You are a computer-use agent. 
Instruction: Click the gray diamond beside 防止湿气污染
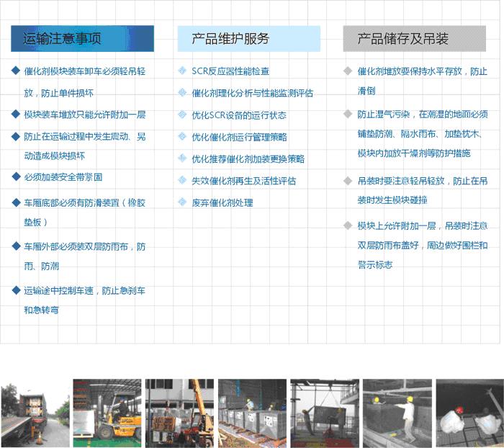348,114
